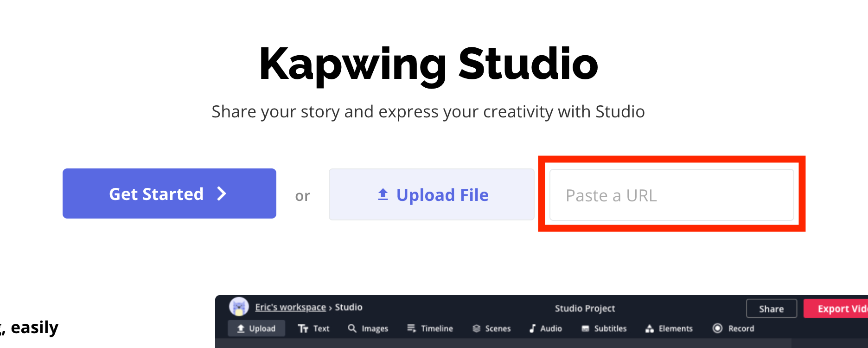Open the Timeline panel icon
This screenshot has width=868, height=348.
(x=411, y=329)
